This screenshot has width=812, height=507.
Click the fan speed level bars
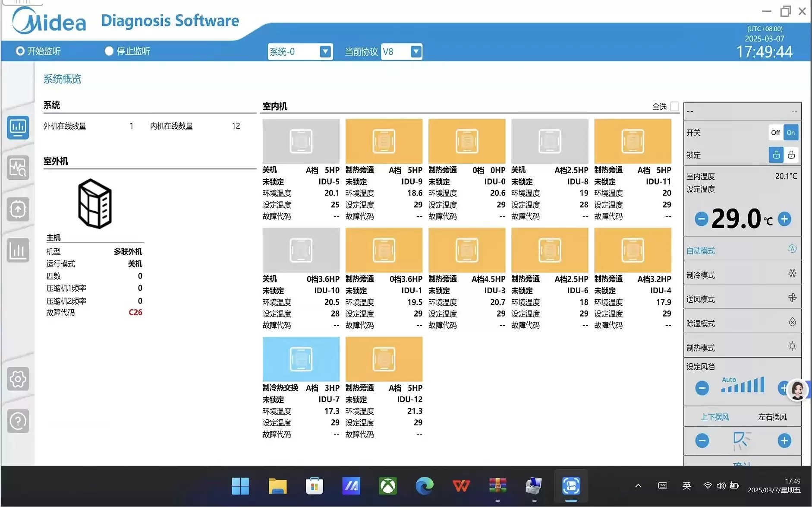743,385
